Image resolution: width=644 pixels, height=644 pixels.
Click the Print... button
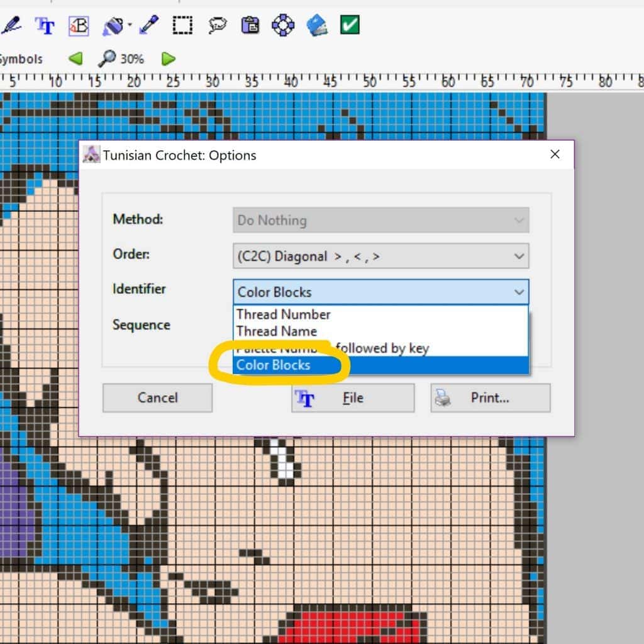point(491,397)
